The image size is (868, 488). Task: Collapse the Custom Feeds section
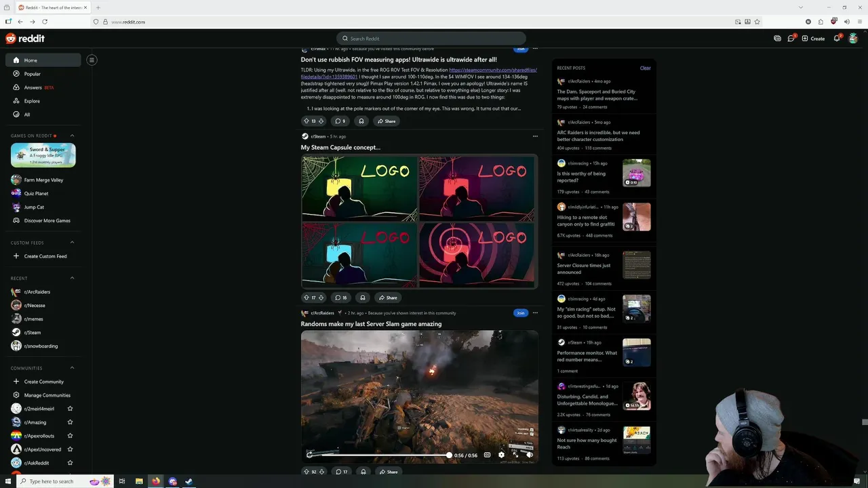tap(72, 243)
